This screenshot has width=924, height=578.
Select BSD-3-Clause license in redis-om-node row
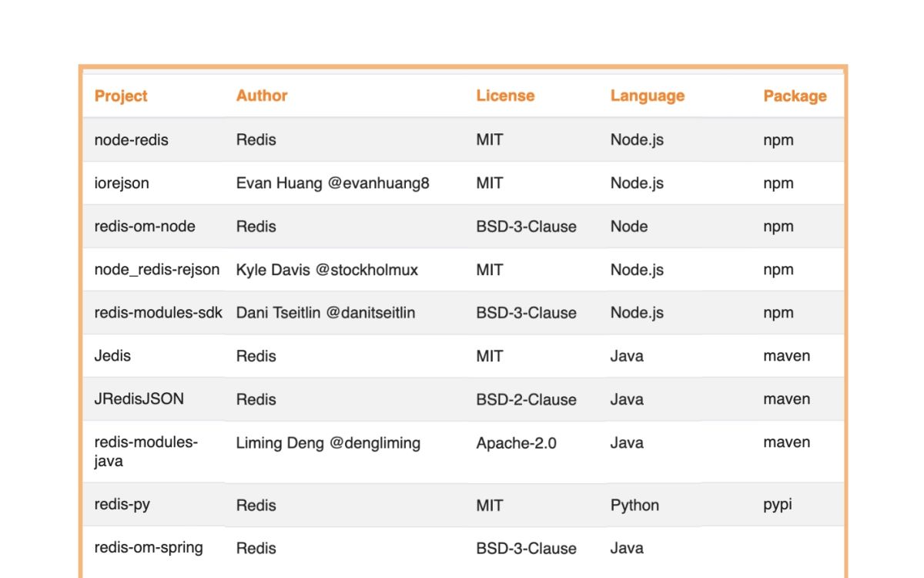click(x=527, y=227)
